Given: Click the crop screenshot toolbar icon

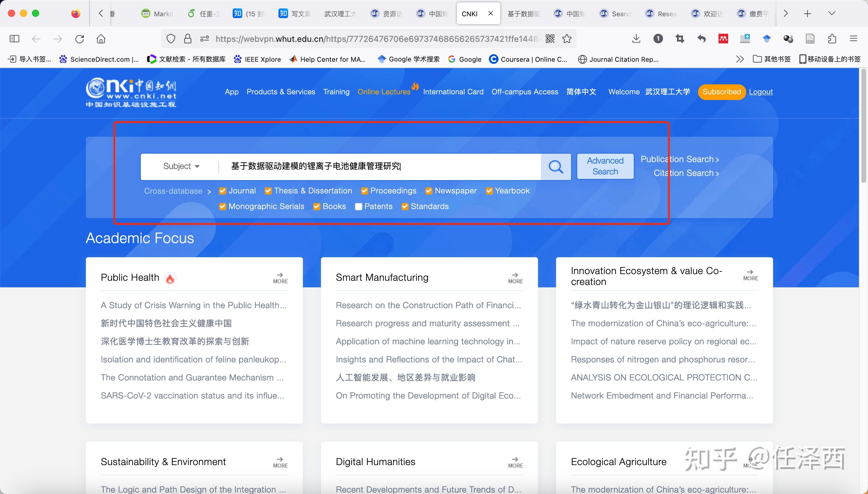Looking at the screenshot, I should [680, 39].
